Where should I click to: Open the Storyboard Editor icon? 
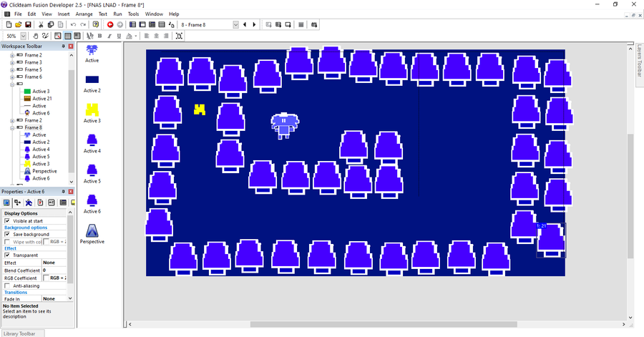coord(132,24)
